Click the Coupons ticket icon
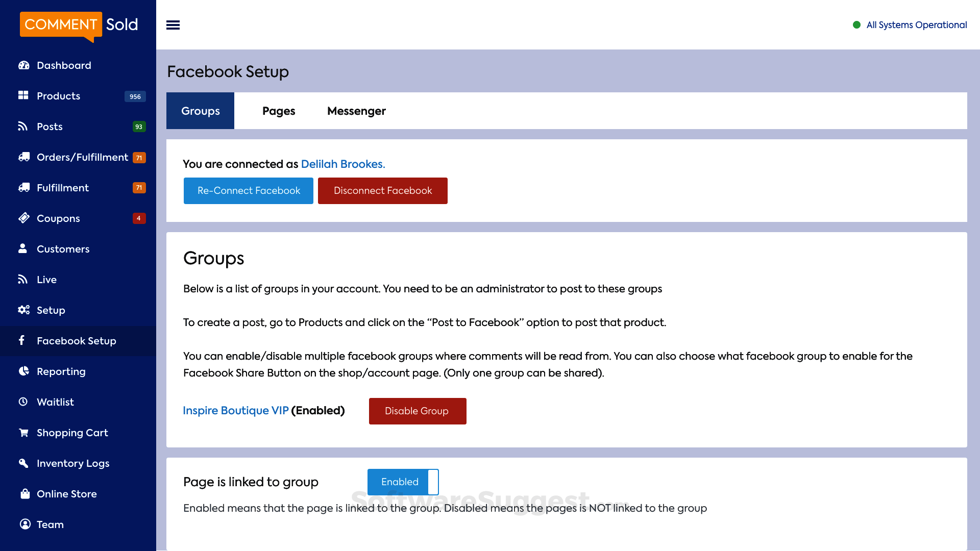This screenshot has width=980, height=551. [x=23, y=218]
